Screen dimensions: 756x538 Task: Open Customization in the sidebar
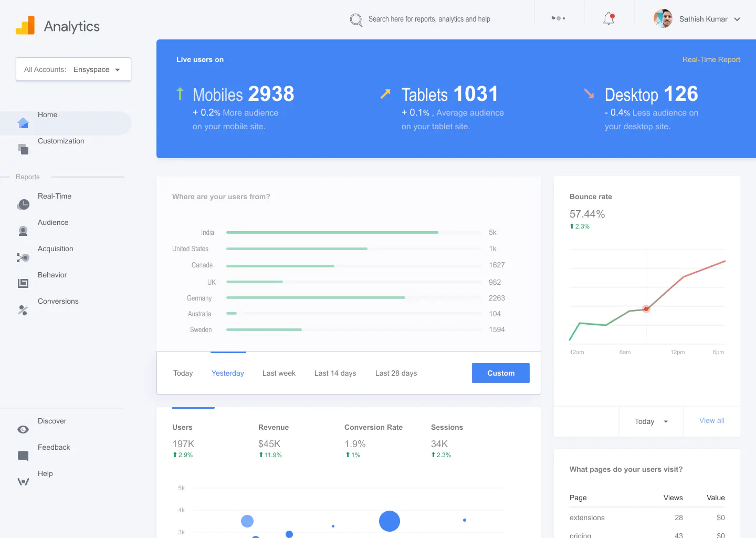coord(61,141)
